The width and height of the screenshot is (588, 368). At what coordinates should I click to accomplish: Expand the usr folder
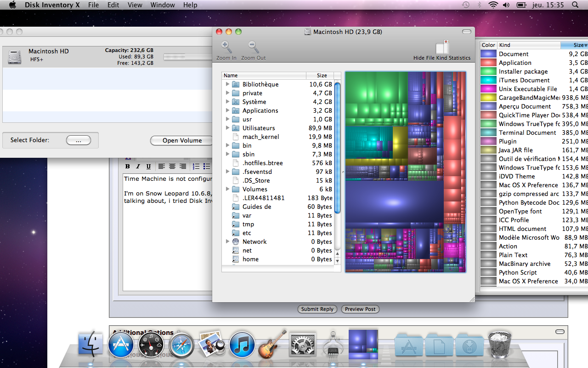[227, 119]
